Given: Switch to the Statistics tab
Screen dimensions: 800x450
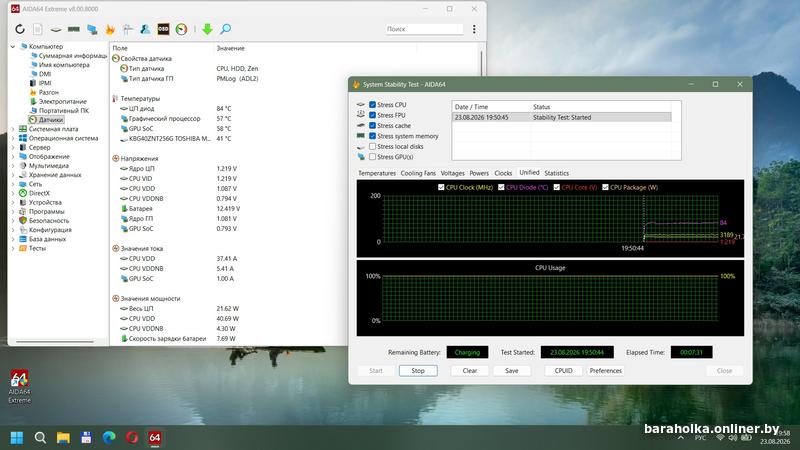Looking at the screenshot, I should click(x=557, y=173).
